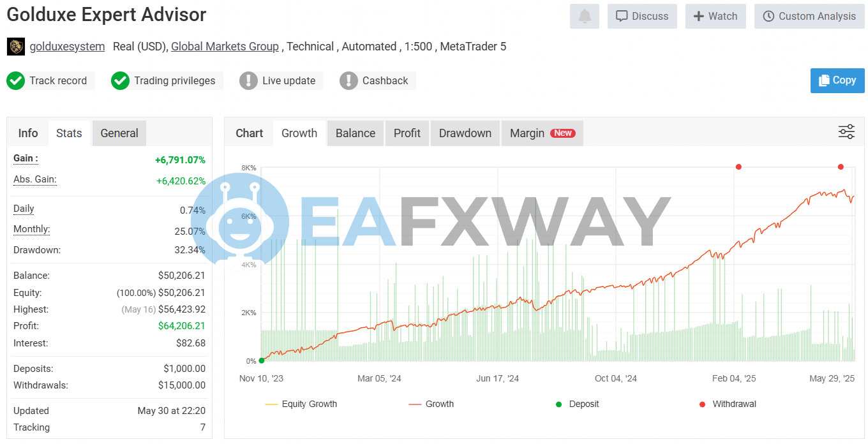This screenshot has height=444, width=868.
Task: Toggle Equity Growth series in legend
Action: [x=301, y=404]
